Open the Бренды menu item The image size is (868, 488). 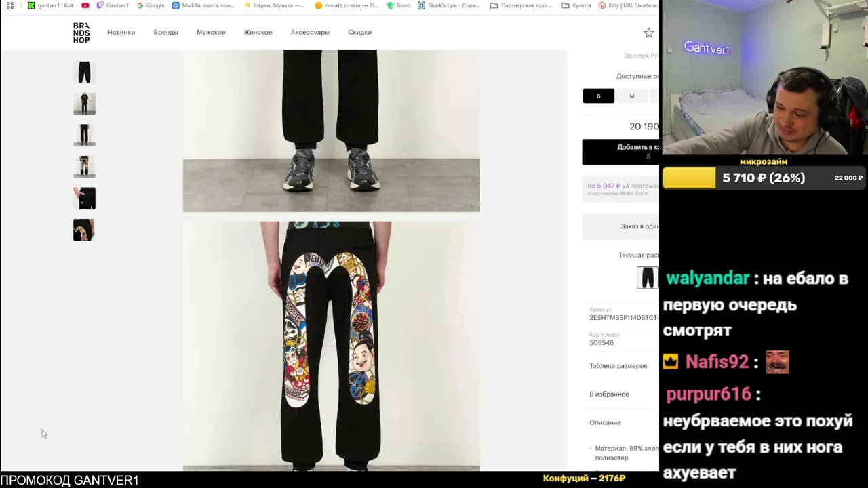coord(165,32)
